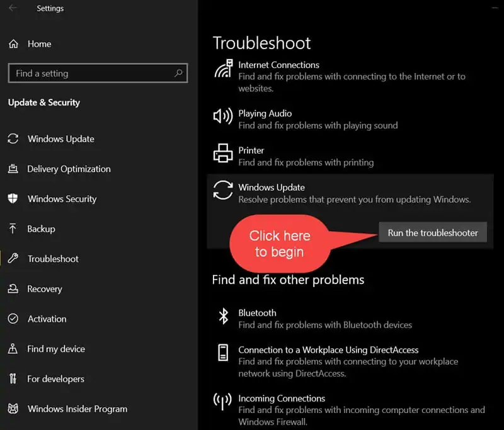The image size is (504, 430).
Task: Select Recovery from the sidebar
Action: point(45,289)
